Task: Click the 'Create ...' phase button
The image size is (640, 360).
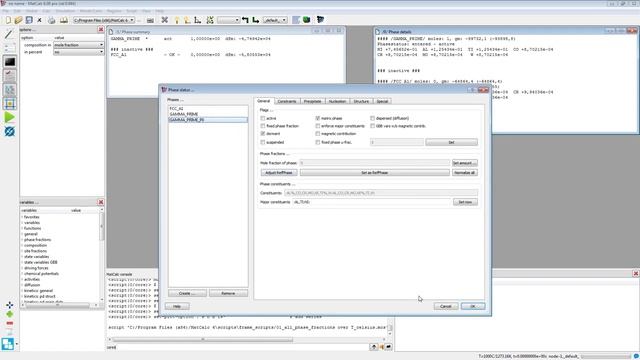Action: coord(187,293)
